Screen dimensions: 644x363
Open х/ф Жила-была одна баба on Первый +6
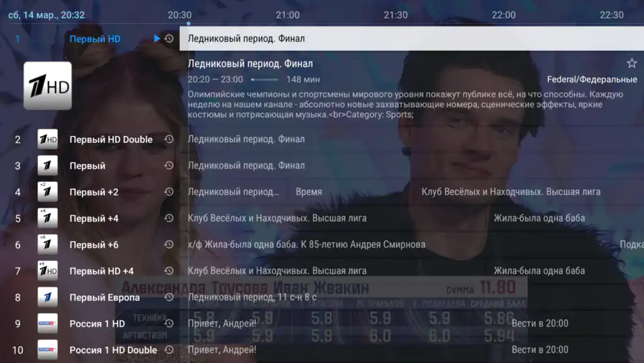[306, 244]
